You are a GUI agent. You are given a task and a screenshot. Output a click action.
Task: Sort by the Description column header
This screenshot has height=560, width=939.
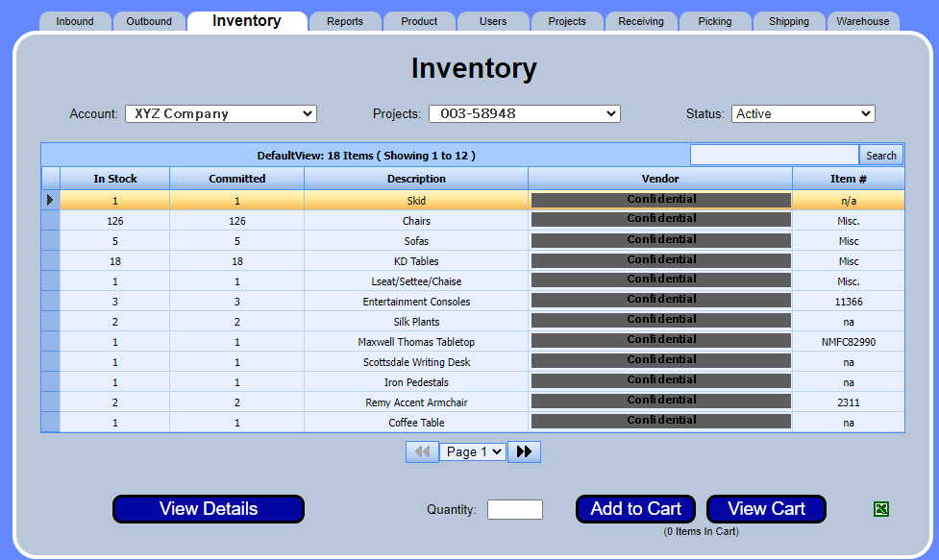point(416,179)
